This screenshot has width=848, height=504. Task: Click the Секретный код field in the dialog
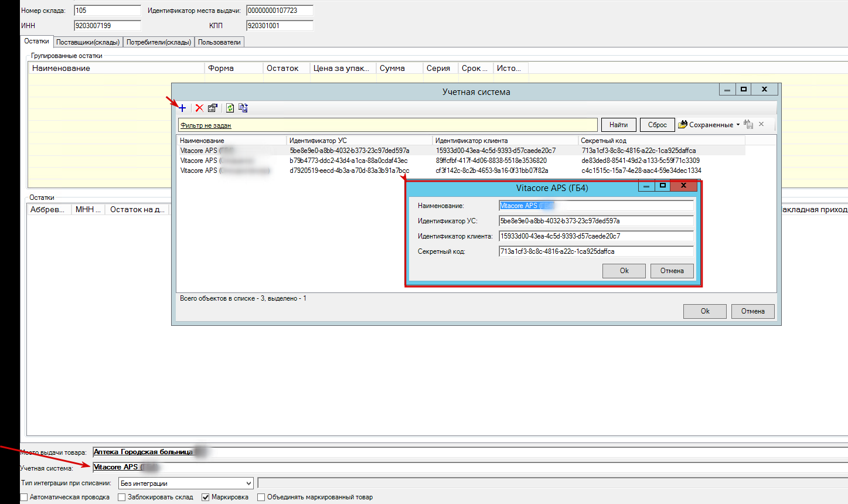[596, 251]
